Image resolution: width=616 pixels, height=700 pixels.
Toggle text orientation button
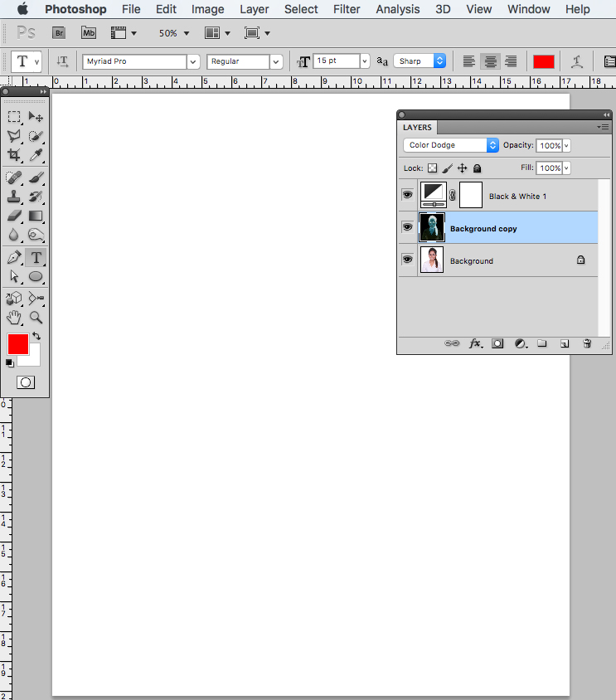coord(62,61)
